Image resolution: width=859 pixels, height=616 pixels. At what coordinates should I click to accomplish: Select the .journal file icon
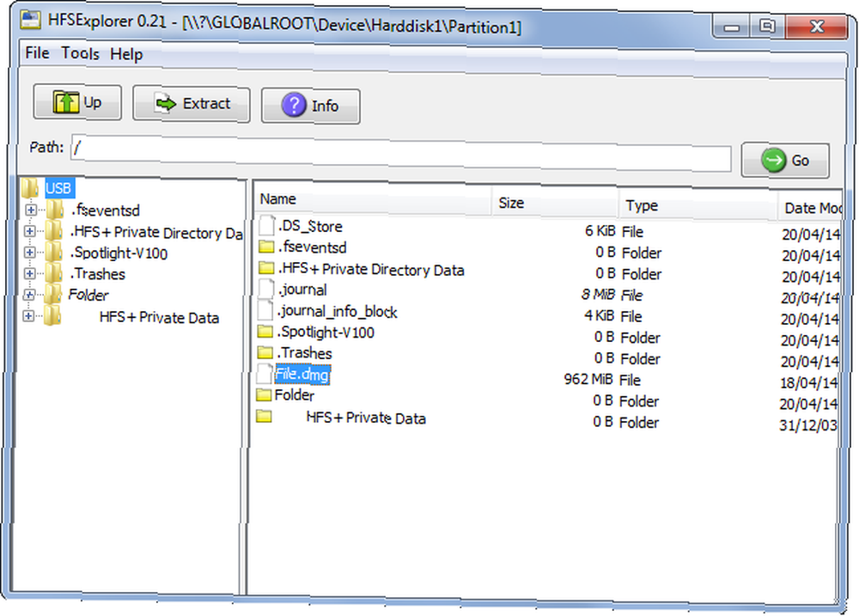(x=265, y=289)
